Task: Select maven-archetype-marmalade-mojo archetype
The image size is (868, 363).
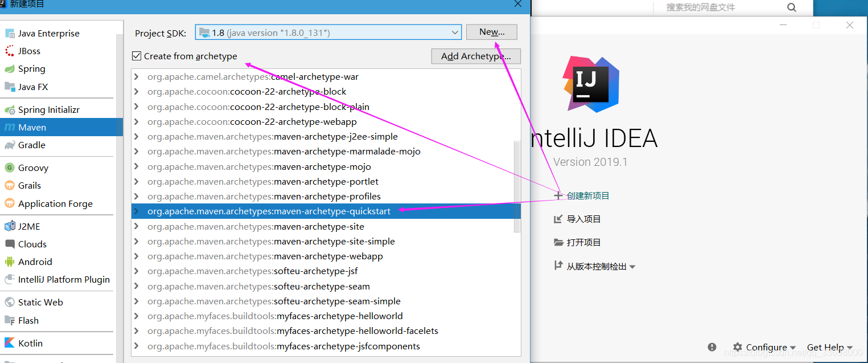Action: pos(323,151)
